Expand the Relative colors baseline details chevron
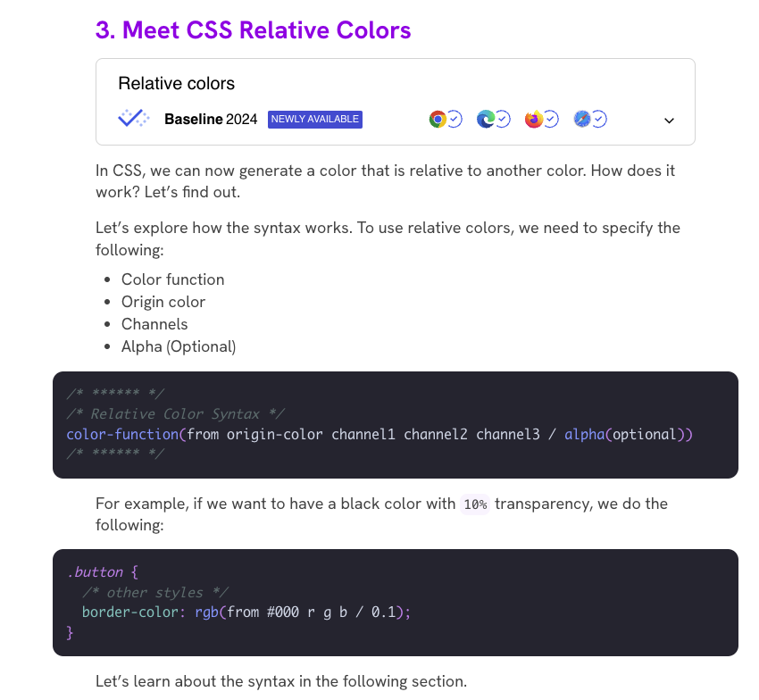Viewport: 759px width, 700px height. 669,121
